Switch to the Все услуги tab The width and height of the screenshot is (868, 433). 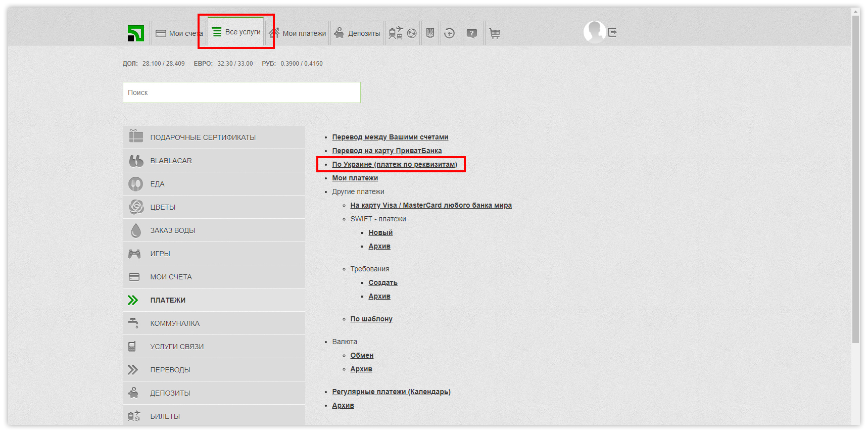[236, 32]
